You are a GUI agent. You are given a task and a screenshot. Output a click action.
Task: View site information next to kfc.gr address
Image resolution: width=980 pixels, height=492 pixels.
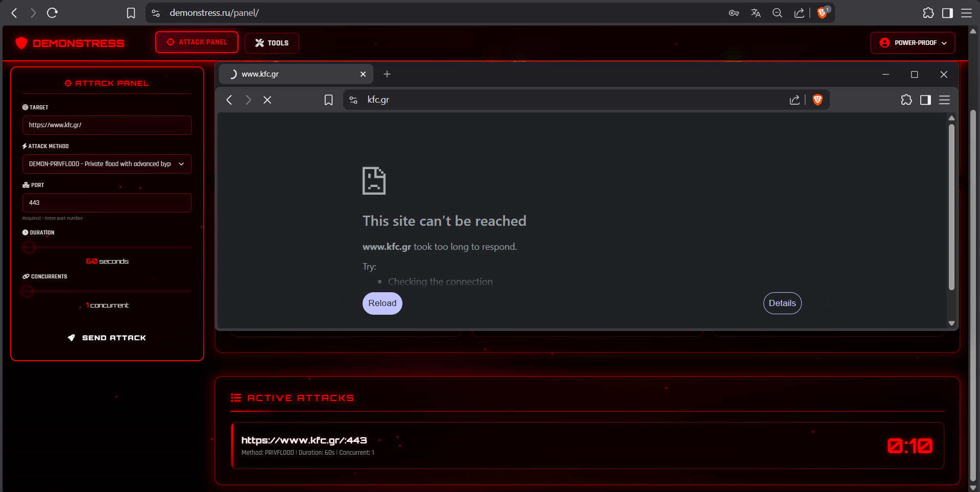pyautogui.click(x=353, y=100)
